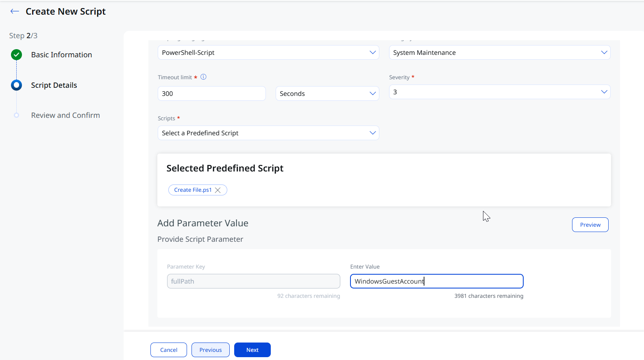Viewport: 644px width, 360px height.
Task: Click the Create New Script title
Action: click(65, 11)
